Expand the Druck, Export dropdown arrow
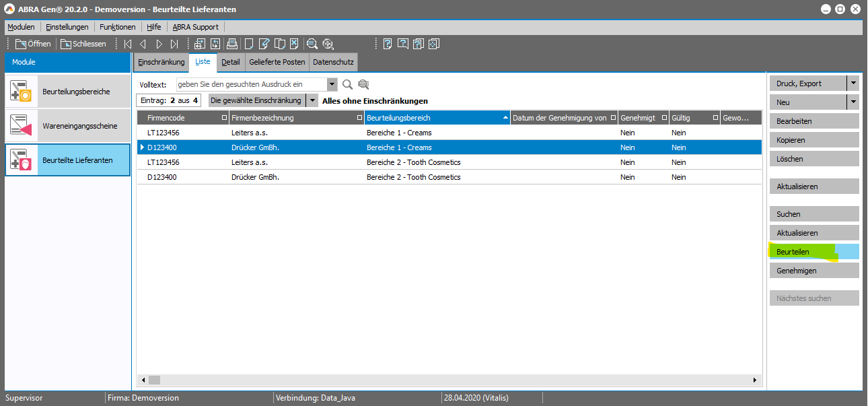The image size is (868, 406). (853, 83)
